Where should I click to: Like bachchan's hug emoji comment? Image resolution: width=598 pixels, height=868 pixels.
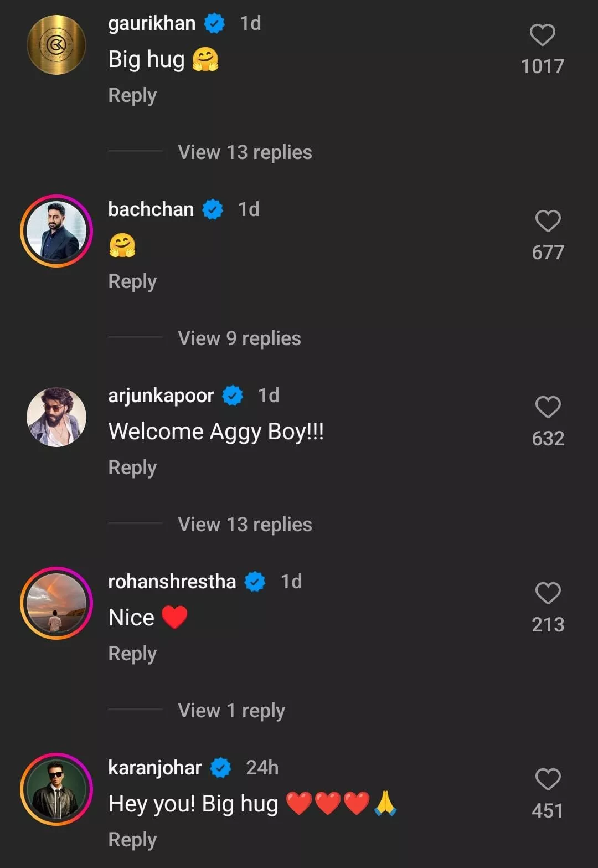[x=548, y=222]
